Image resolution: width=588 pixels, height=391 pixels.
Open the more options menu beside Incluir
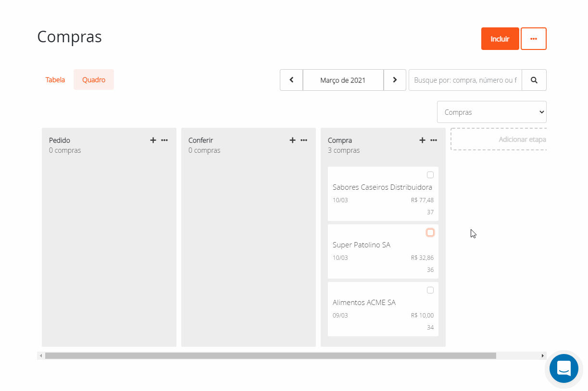point(533,39)
